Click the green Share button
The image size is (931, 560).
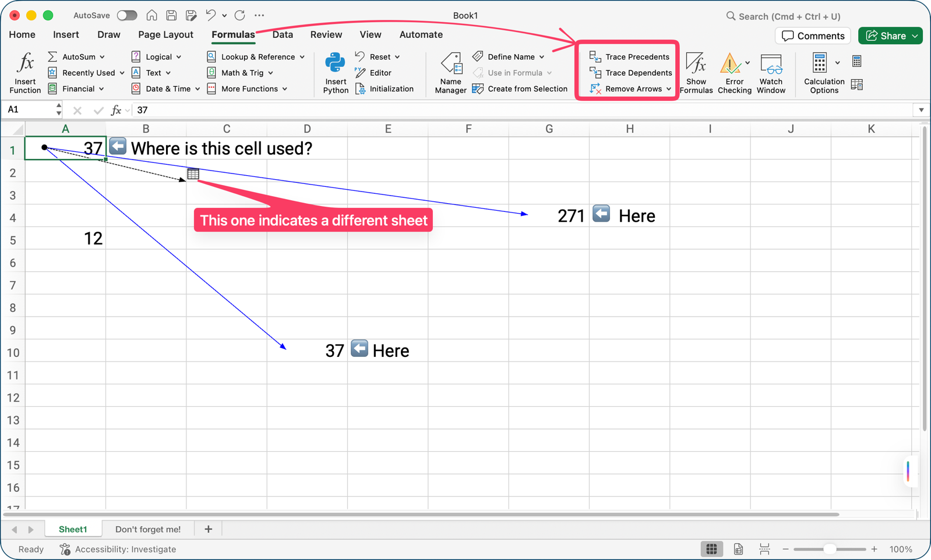click(x=890, y=36)
